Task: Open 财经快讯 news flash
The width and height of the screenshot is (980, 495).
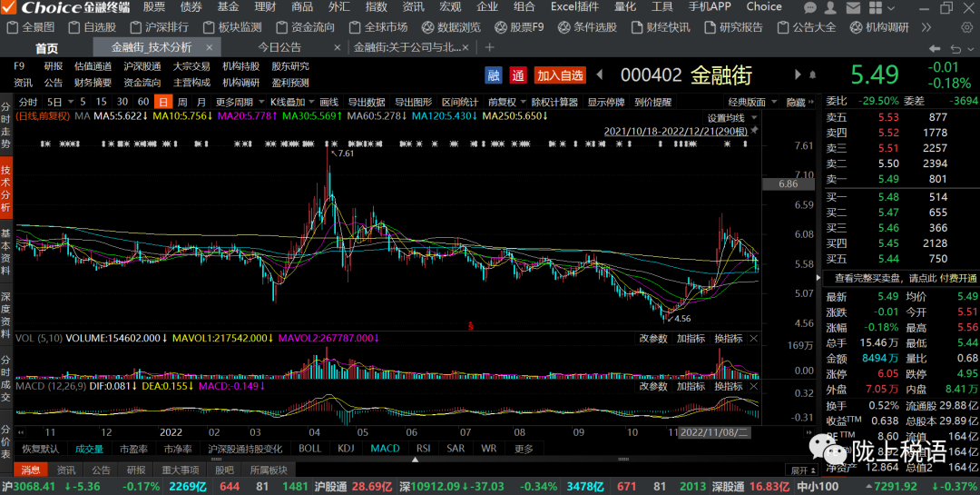Action: pyautogui.click(x=661, y=27)
